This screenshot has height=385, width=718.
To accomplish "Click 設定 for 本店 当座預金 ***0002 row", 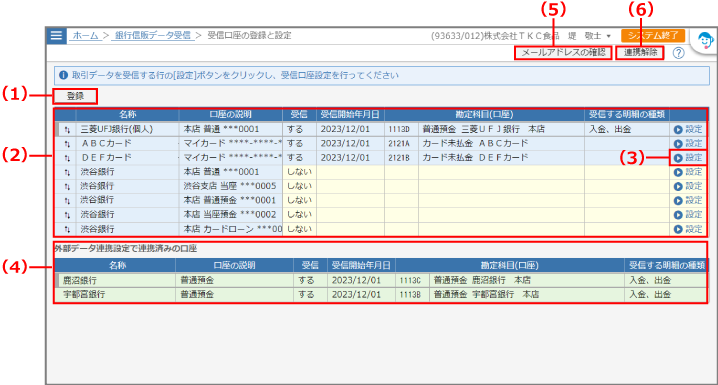I will (688, 215).
